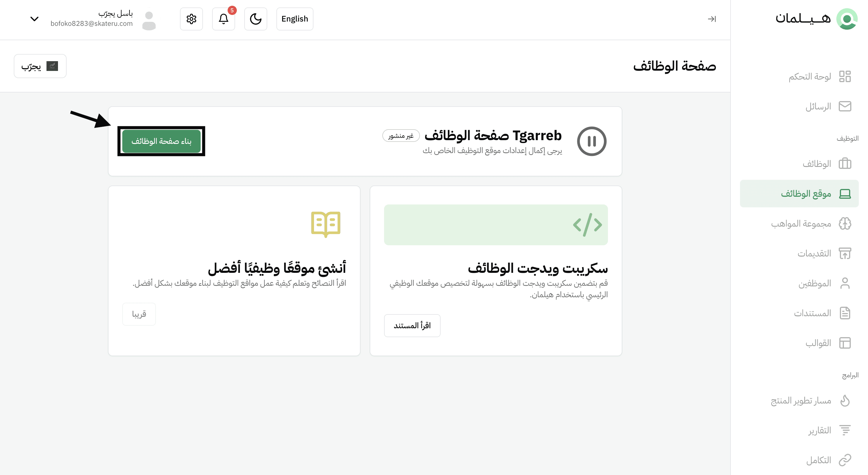
Task: Switch language to English
Action: click(294, 19)
